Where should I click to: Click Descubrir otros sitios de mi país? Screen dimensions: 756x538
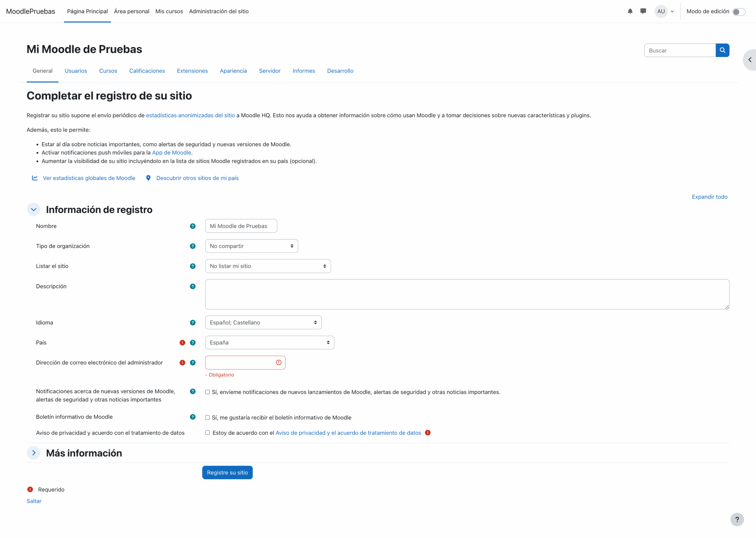point(197,178)
